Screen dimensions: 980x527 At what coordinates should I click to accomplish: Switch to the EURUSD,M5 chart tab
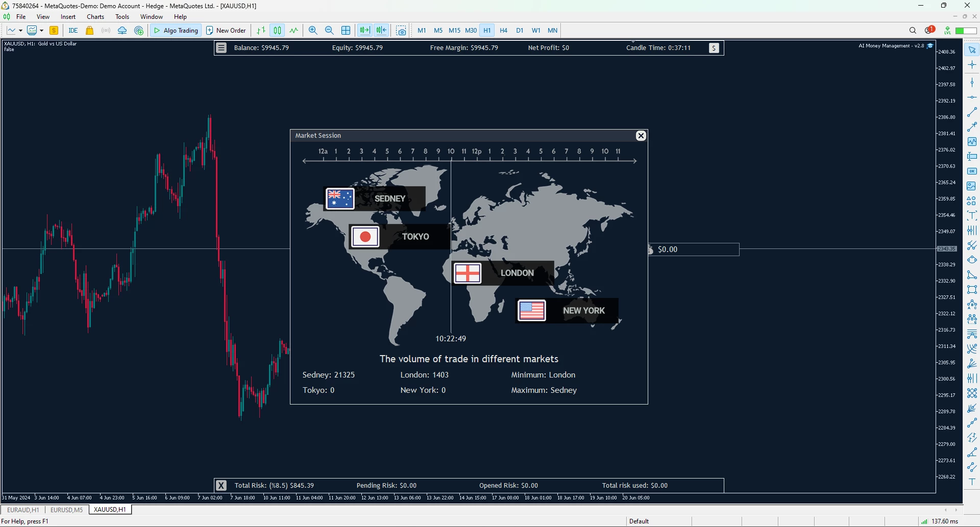66,510
